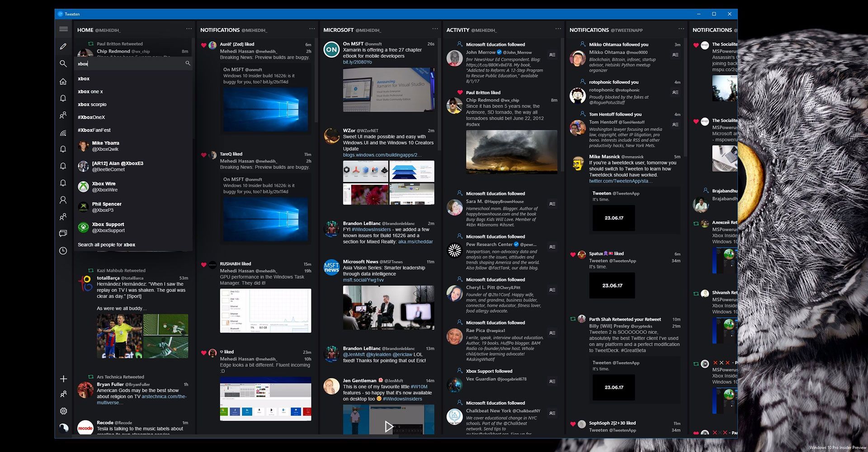Add a new column with plus icon

pyautogui.click(x=63, y=379)
